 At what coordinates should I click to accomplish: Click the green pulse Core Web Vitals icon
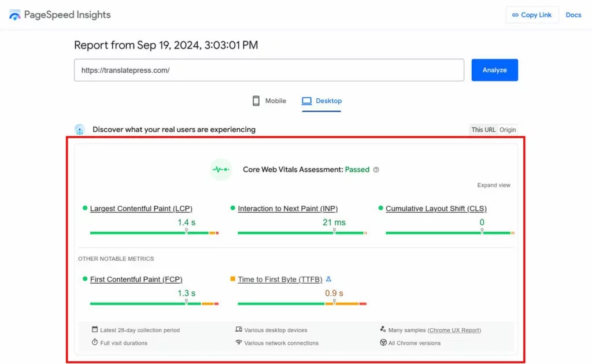221,169
